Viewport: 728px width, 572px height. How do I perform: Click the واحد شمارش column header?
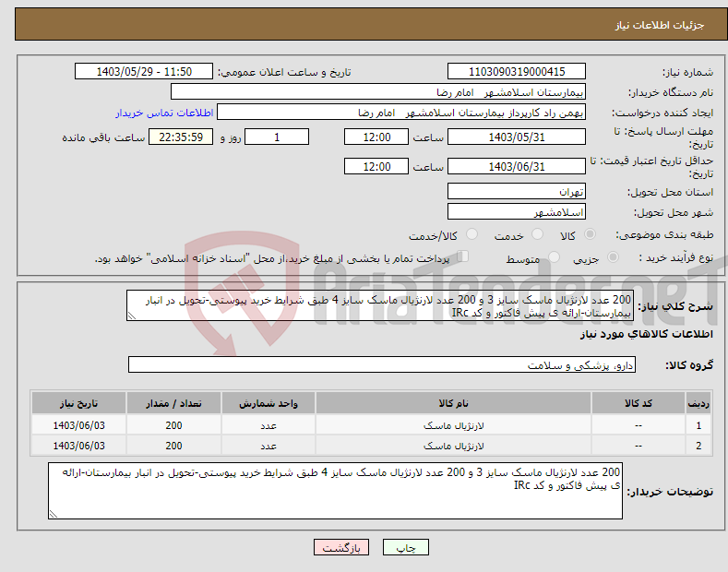pos(269,403)
